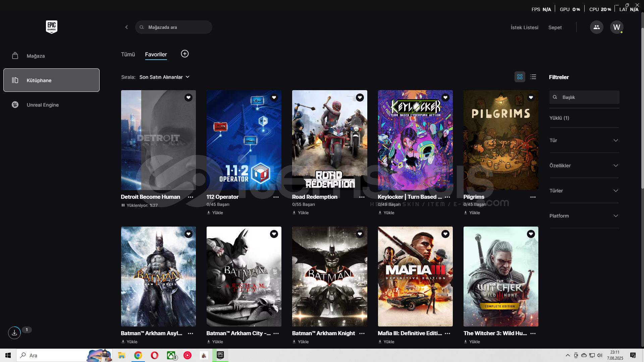Image resolution: width=644 pixels, height=362 pixels.
Task: Select the Favoriler tab
Action: [156, 54]
